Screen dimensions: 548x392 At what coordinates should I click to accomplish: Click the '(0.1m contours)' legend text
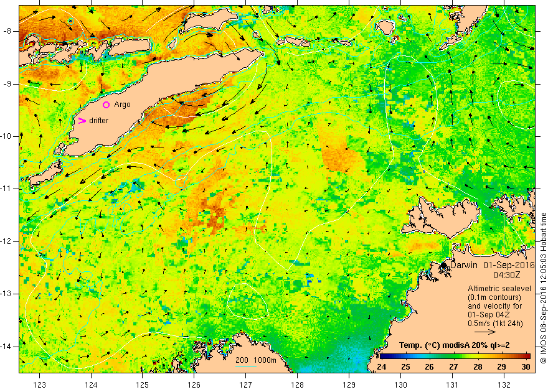coord(494,297)
